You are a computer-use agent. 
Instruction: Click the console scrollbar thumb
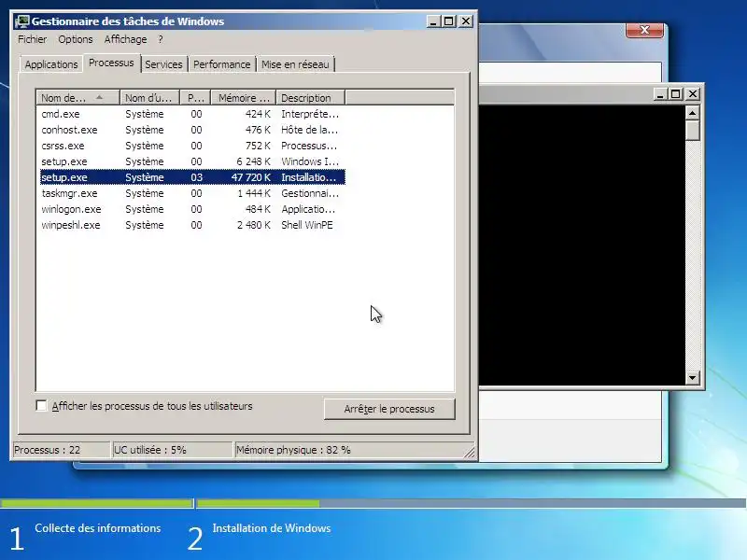coord(692,131)
